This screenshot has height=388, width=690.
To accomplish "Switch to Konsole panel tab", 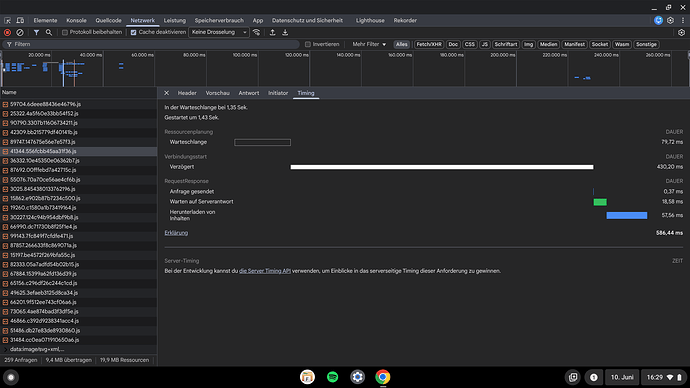I will point(76,20).
